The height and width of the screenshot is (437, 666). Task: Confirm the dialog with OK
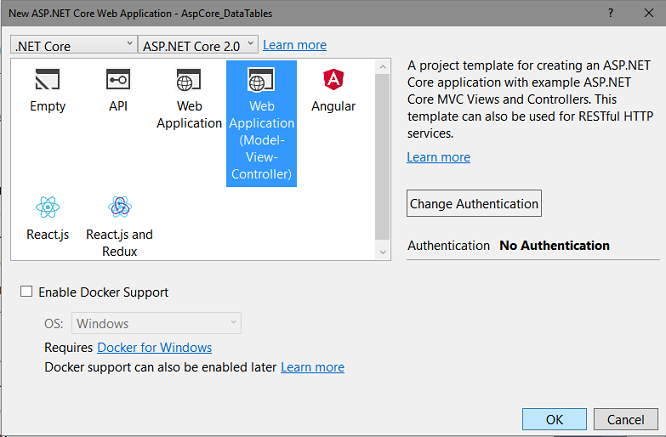(553, 419)
